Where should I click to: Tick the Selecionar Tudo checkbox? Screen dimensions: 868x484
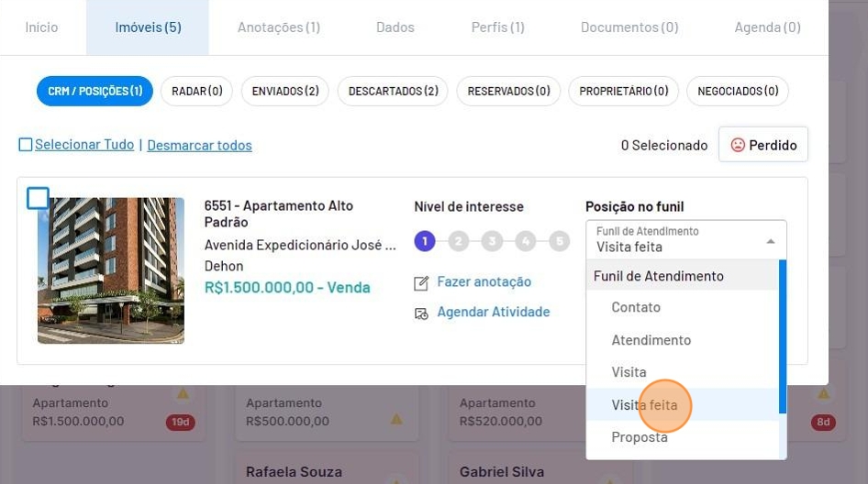point(26,145)
